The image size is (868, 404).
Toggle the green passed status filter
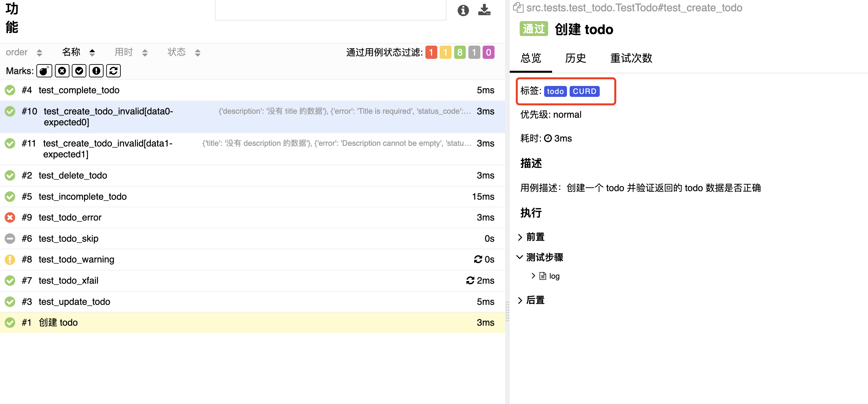(x=459, y=52)
